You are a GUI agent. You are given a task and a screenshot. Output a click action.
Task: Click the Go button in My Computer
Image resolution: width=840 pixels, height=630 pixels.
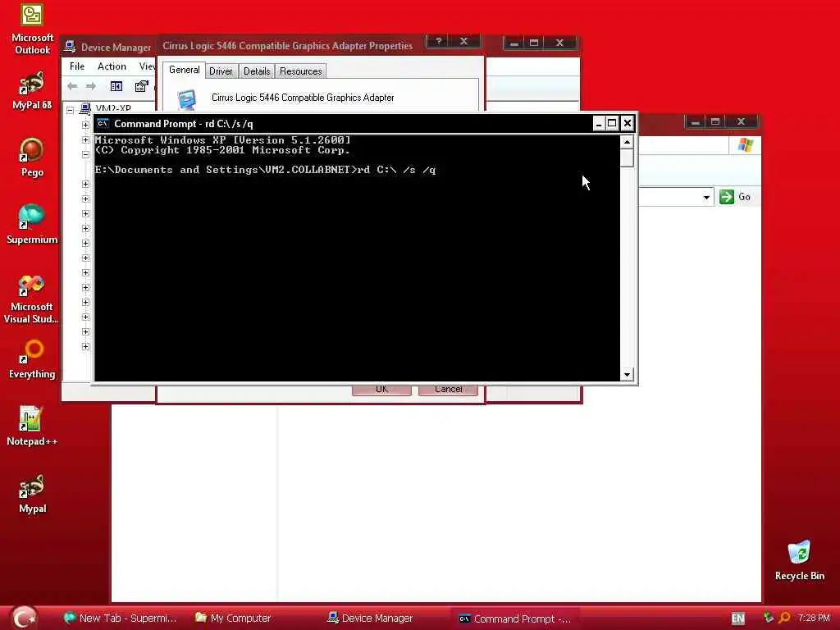pos(735,197)
